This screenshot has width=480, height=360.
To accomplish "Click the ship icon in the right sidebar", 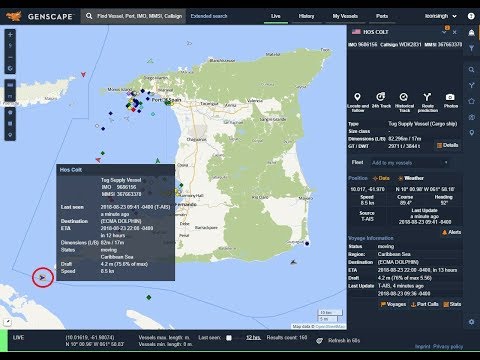I will 471,33.
